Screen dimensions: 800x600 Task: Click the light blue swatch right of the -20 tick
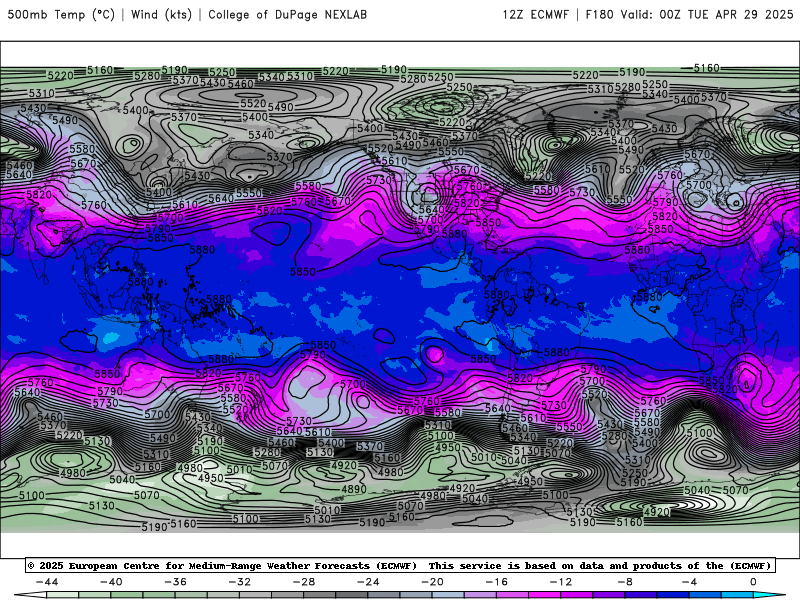point(448,595)
